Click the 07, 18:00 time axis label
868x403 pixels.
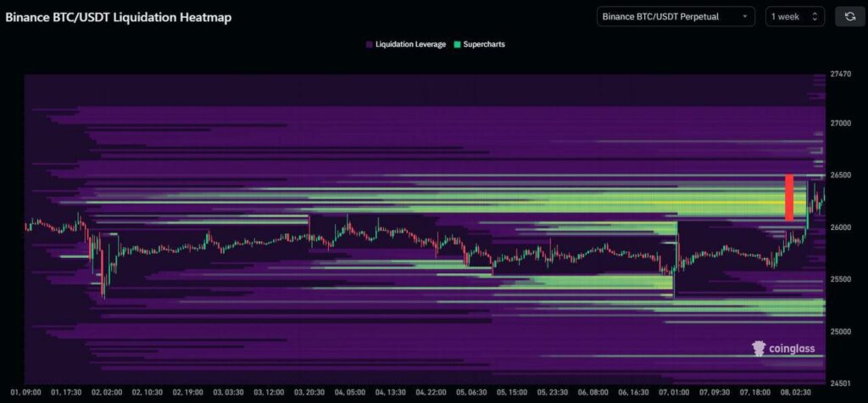tap(755, 393)
